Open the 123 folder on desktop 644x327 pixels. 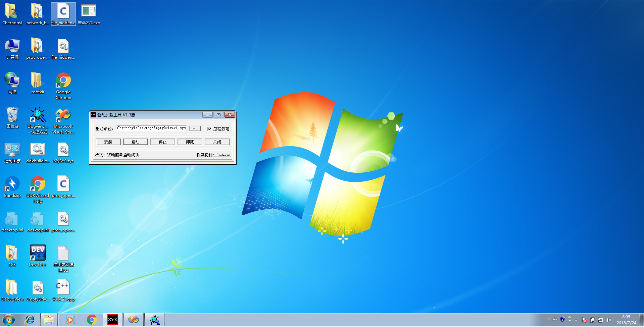pos(12,256)
